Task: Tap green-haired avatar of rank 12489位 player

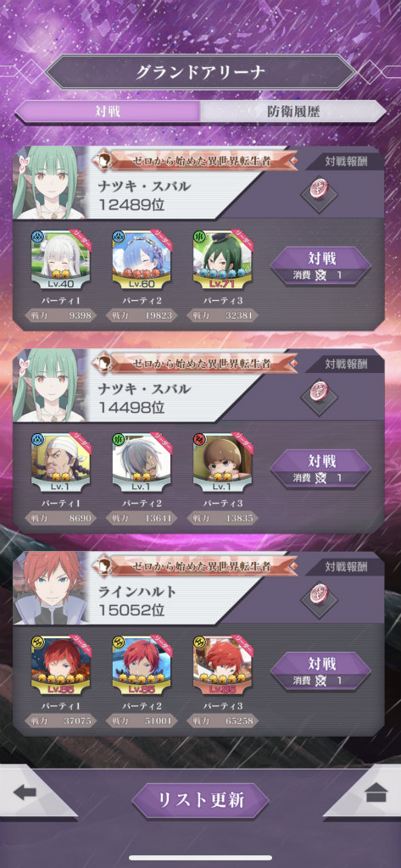Action: pos(50,183)
